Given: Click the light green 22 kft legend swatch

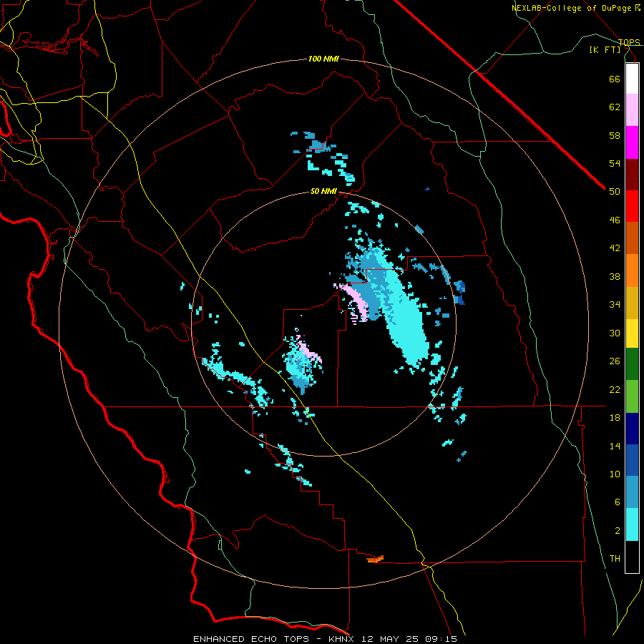Looking at the screenshot, I should (632, 396).
